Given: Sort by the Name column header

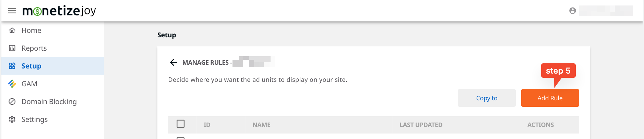Looking at the screenshot, I should 261,125.
